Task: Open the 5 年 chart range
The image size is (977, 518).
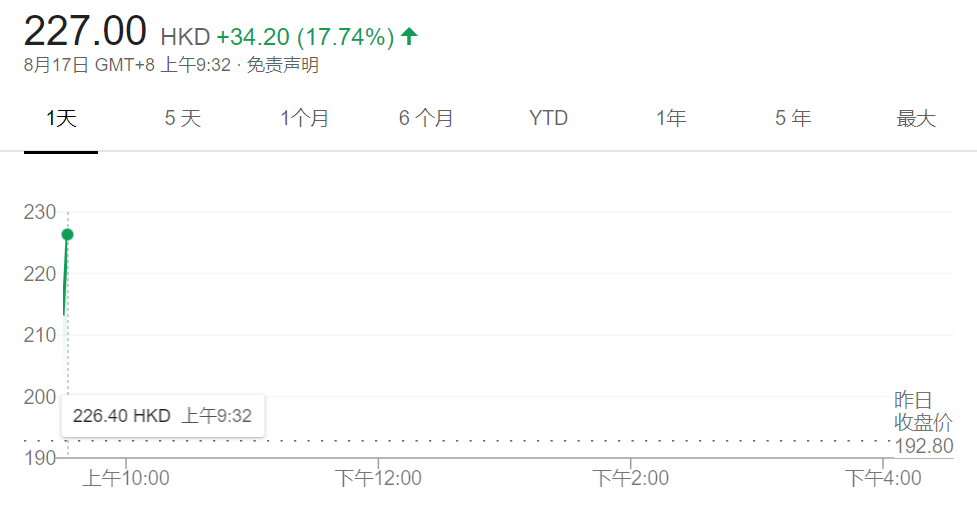Action: tap(793, 118)
